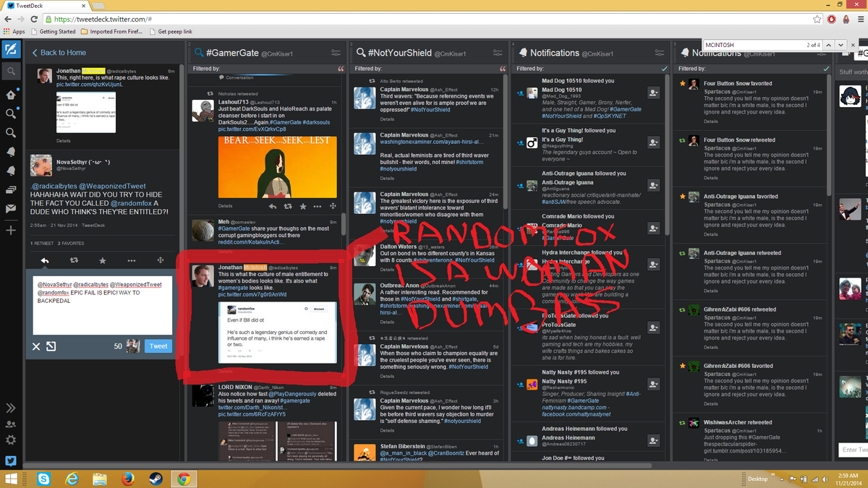The width and height of the screenshot is (868, 488).
Task: Pop out the reply composer icon
Action: pos(51,346)
